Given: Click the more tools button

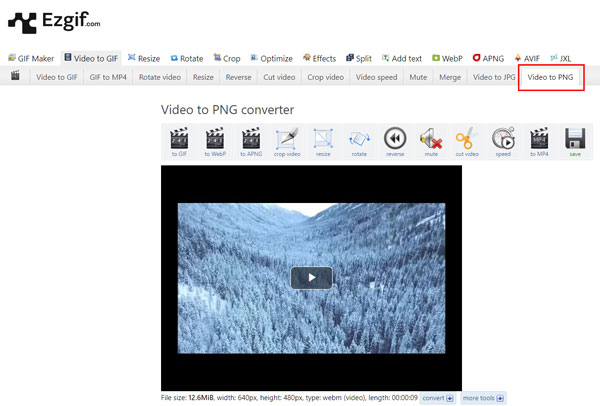Looking at the screenshot, I should point(483,398).
